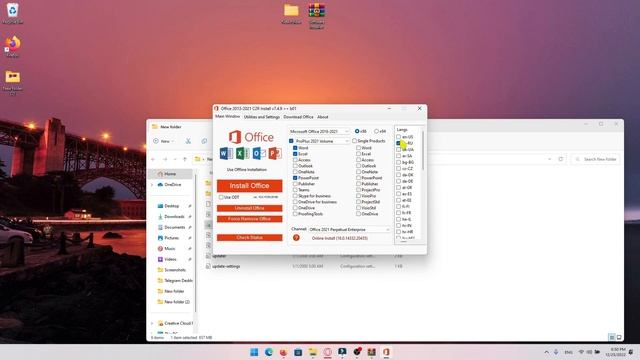
Task: Open the About tab
Action: pyautogui.click(x=323, y=117)
